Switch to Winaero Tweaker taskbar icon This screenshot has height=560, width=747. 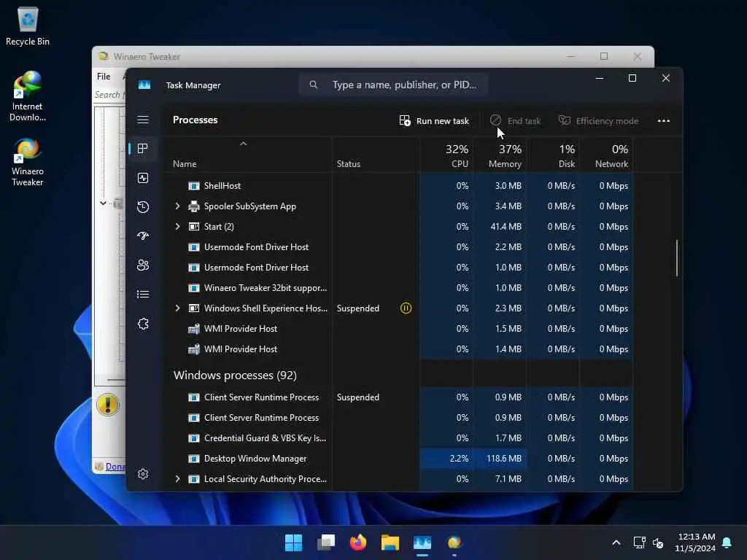click(454, 542)
